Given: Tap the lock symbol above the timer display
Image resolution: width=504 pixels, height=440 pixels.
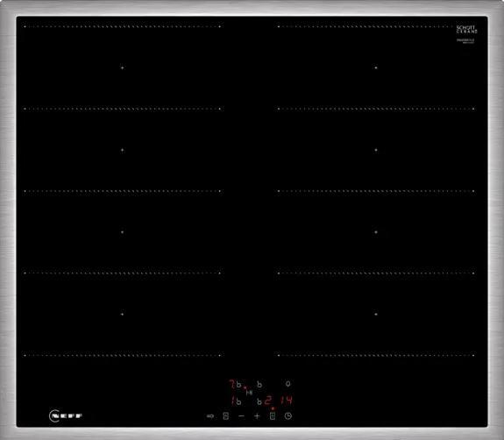Looking at the screenshot, I should coord(288,384).
